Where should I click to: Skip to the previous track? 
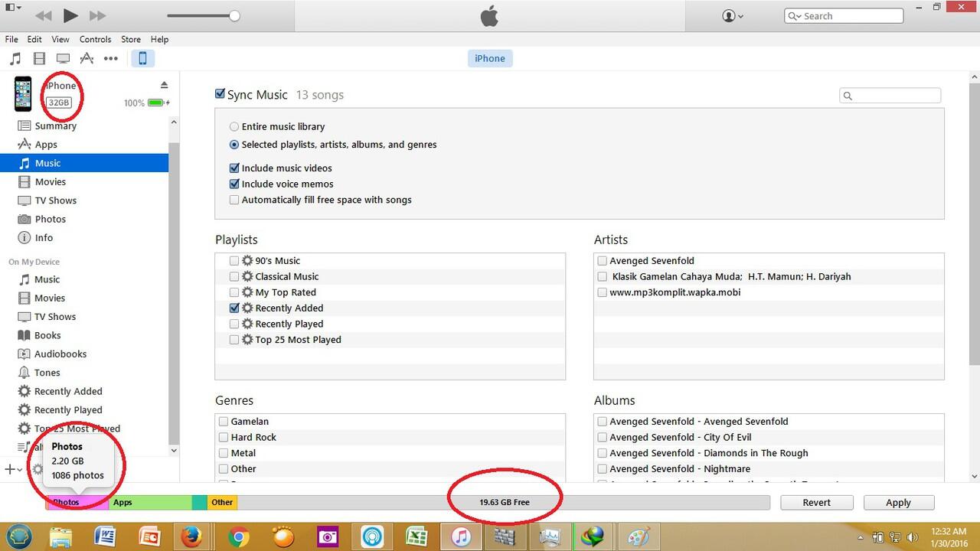[x=44, y=15]
